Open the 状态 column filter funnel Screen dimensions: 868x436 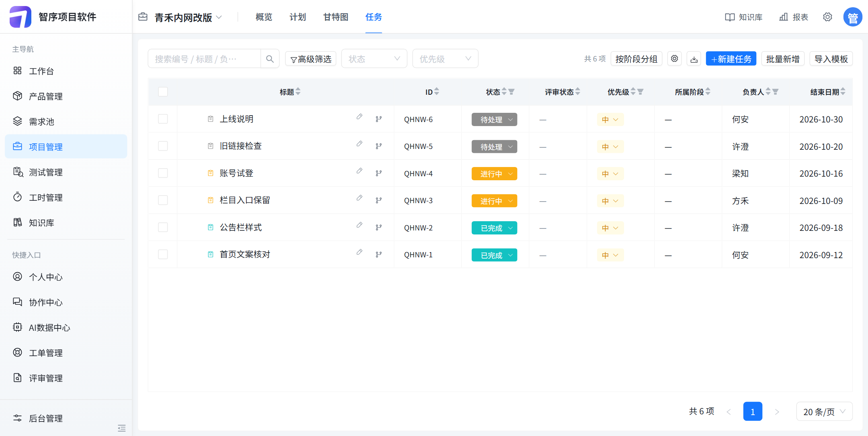(511, 92)
